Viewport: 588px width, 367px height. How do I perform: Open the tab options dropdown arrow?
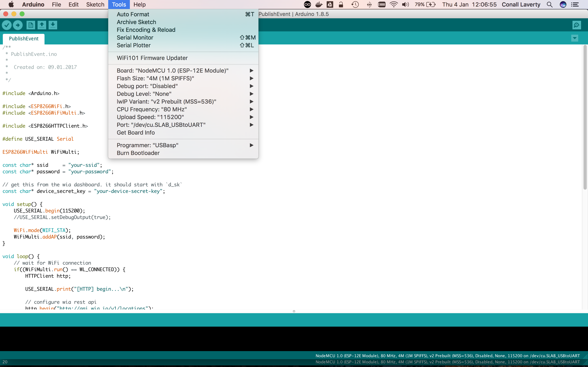click(x=575, y=38)
